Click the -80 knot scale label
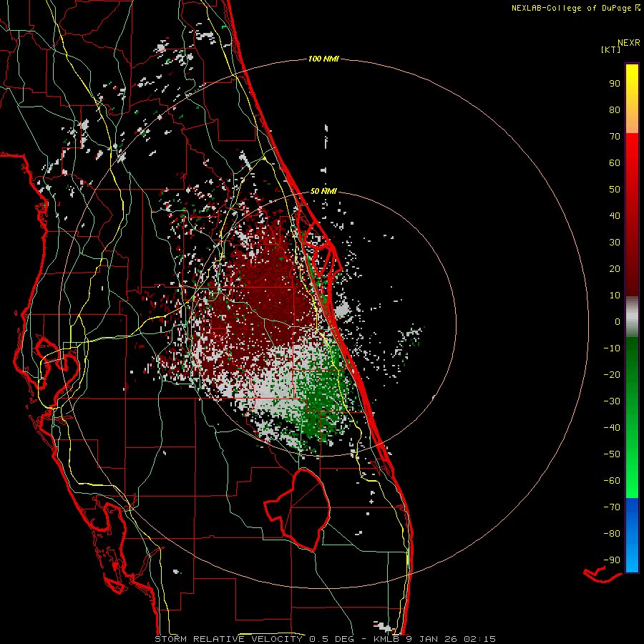The width and height of the screenshot is (644, 644). pos(612,534)
